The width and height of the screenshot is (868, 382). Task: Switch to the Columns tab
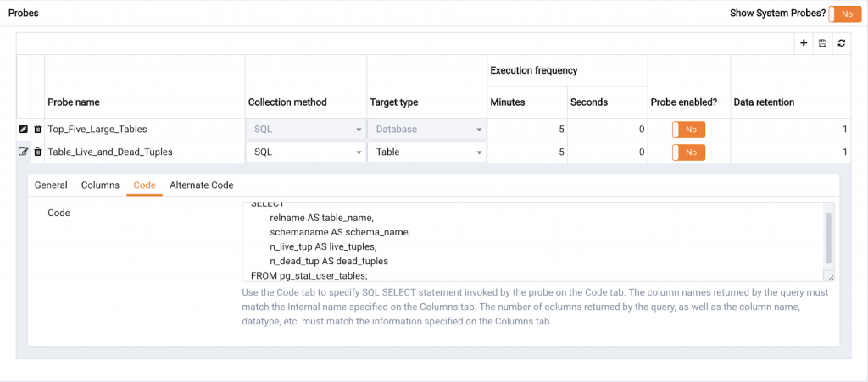[x=100, y=185]
